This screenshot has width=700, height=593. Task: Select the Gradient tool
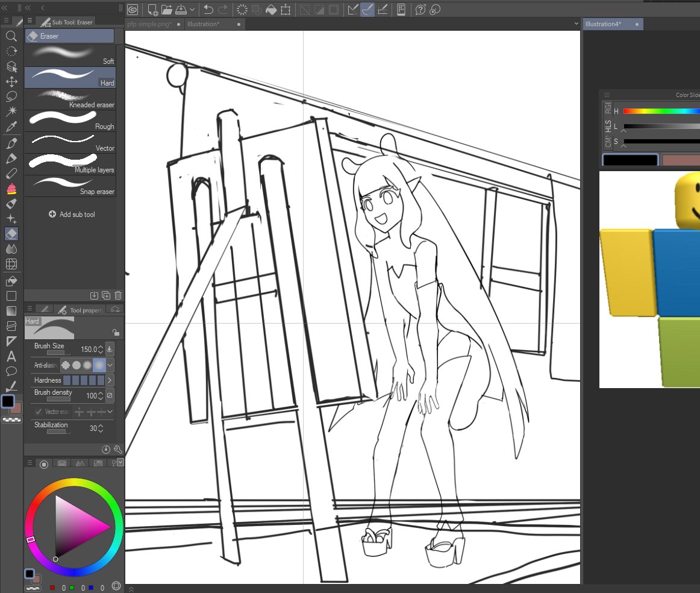coord(11,311)
